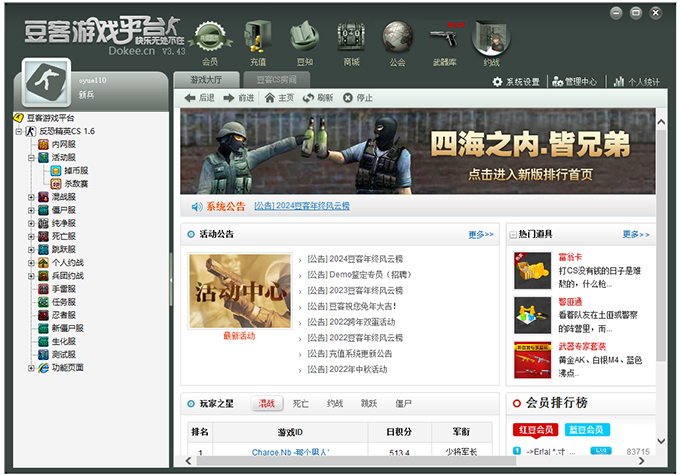Select the 测试服 server icon
Screen dimensions: 680x475
(x=43, y=354)
